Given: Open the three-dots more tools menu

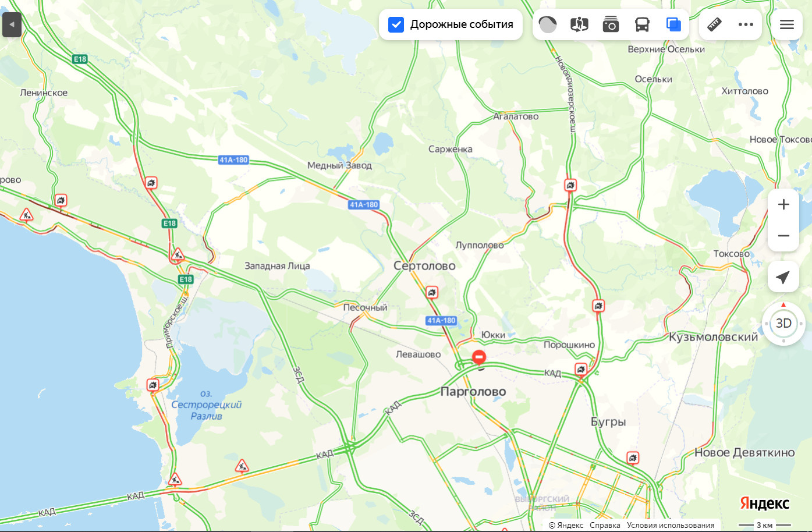Looking at the screenshot, I should pyautogui.click(x=746, y=24).
